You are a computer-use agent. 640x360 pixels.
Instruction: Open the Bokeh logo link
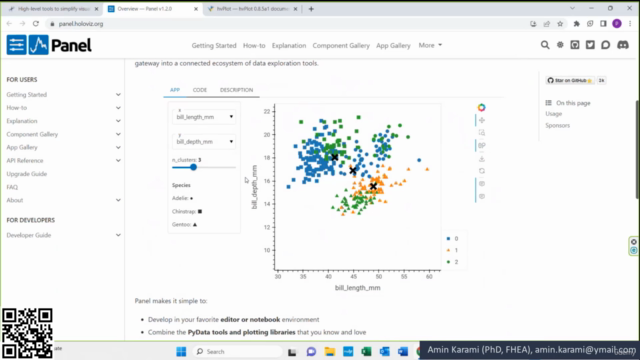click(x=482, y=107)
